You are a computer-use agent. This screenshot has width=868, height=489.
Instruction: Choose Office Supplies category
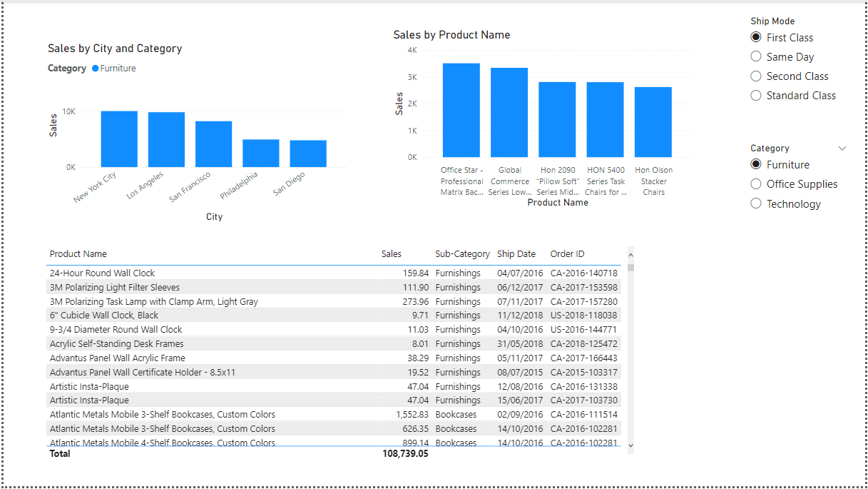click(x=756, y=183)
